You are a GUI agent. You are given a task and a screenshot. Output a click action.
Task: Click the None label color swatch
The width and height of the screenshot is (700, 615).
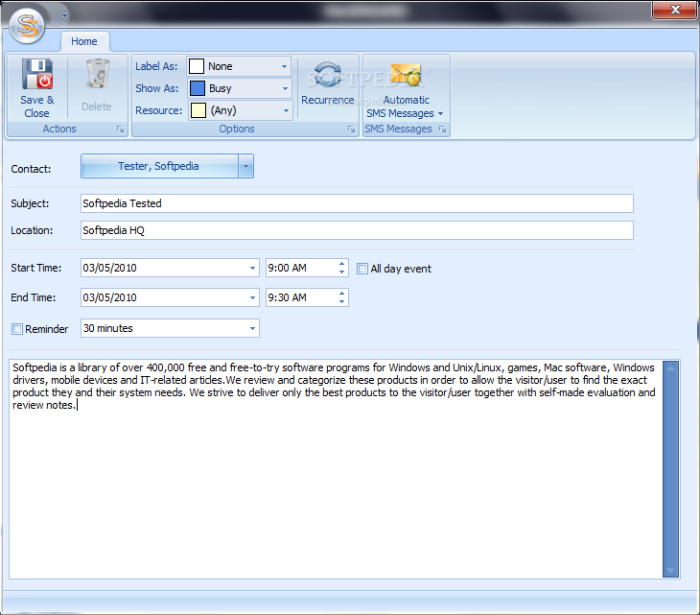point(197,66)
